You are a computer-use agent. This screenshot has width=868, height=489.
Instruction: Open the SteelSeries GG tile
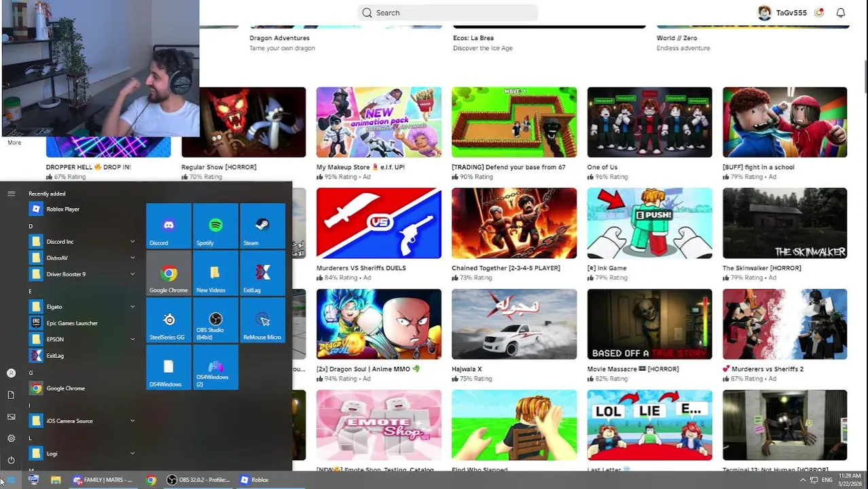[168, 320]
